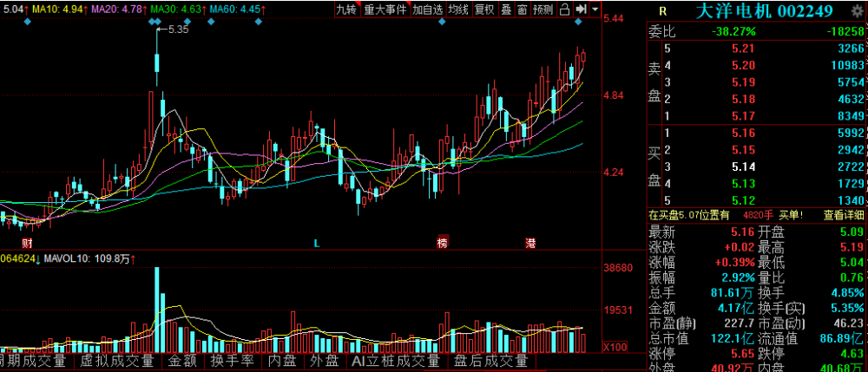Select the AI立桩成交量 indicator tab
868x372 pixels.
click(398, 361)
